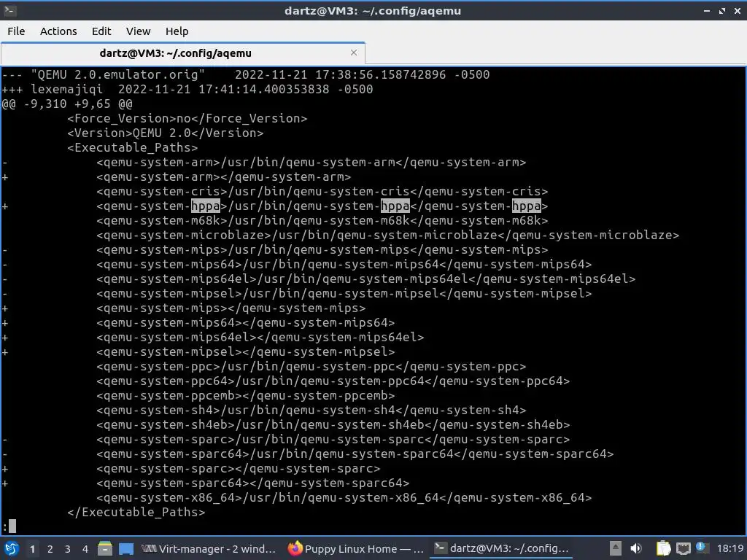The height and width of the screenshot is (560, 747).
Task: Click the removed /usr/bin/qemu-system-mipsel line
Action: pyautogui.click(x=344, y=293)
